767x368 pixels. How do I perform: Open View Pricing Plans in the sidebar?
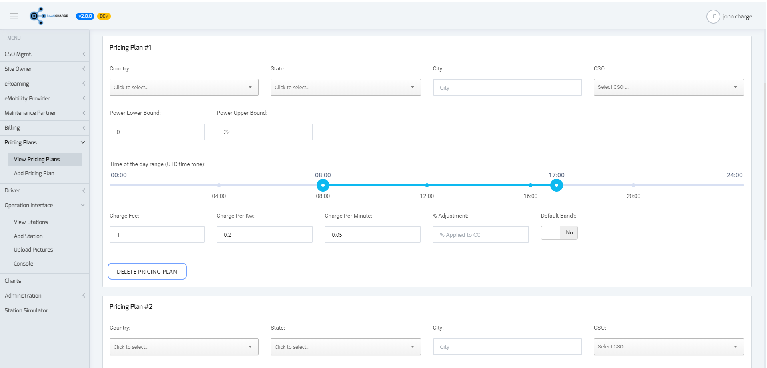pyautogui.click(x=45, y=159)
